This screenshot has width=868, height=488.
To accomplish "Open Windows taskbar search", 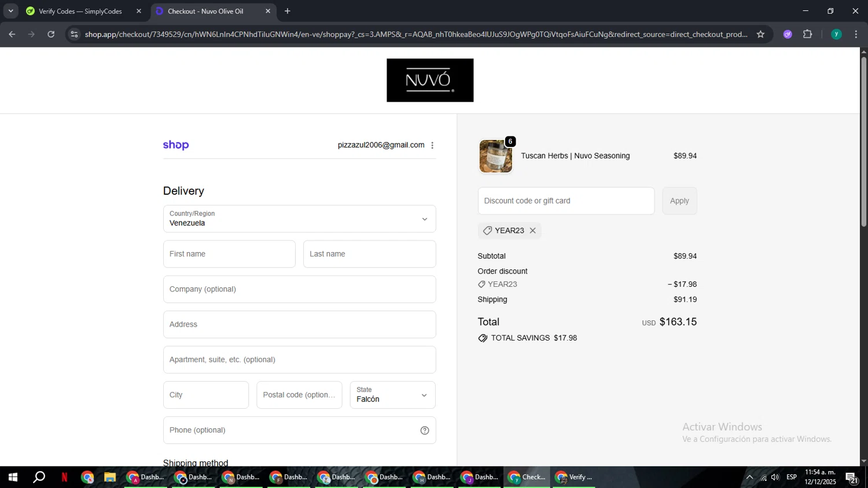I will click(x=39, y=477).
